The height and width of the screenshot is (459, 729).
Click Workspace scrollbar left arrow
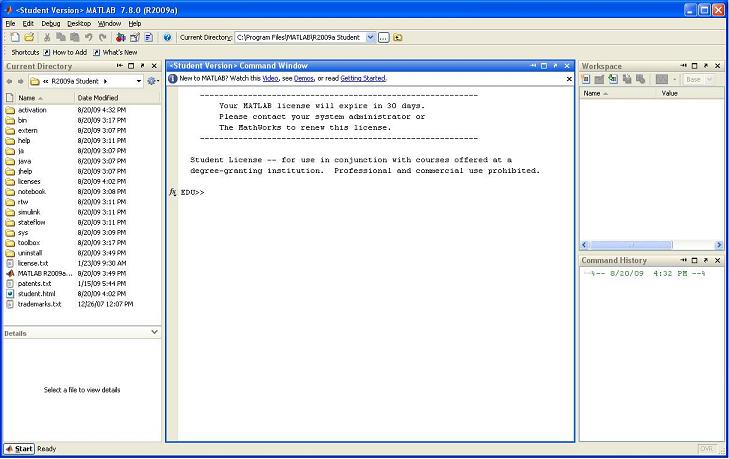point(585,245)
